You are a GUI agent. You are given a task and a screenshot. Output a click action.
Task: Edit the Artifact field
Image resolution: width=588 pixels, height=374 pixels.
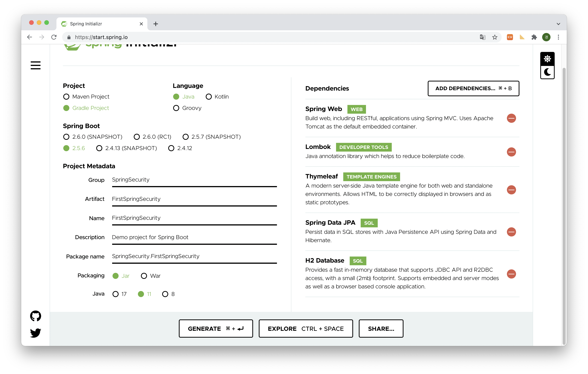point(194,199)
